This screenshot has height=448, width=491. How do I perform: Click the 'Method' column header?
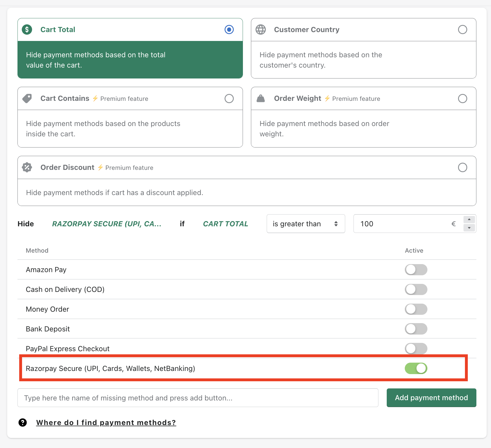(37, 250)
